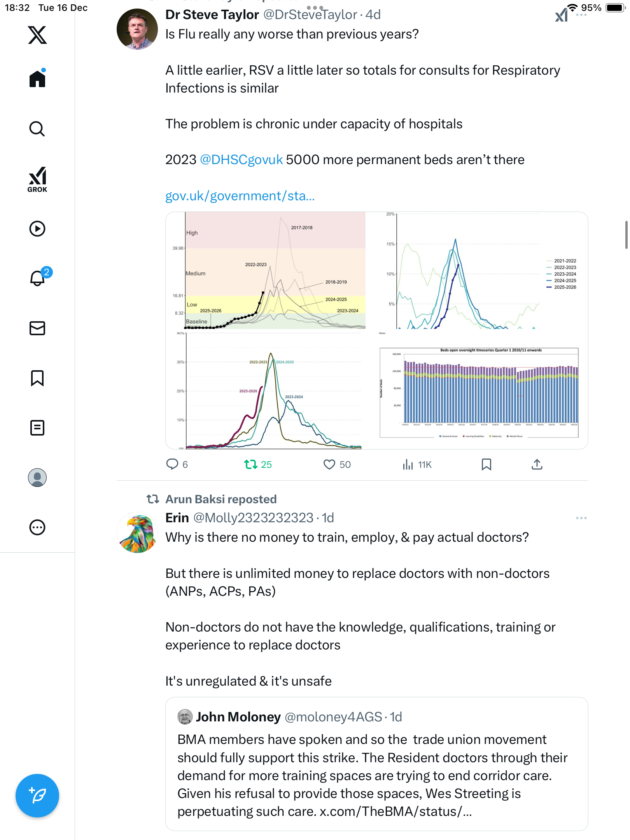
Task: Open the More circle menu in sidebar
Action: point(37,527)
